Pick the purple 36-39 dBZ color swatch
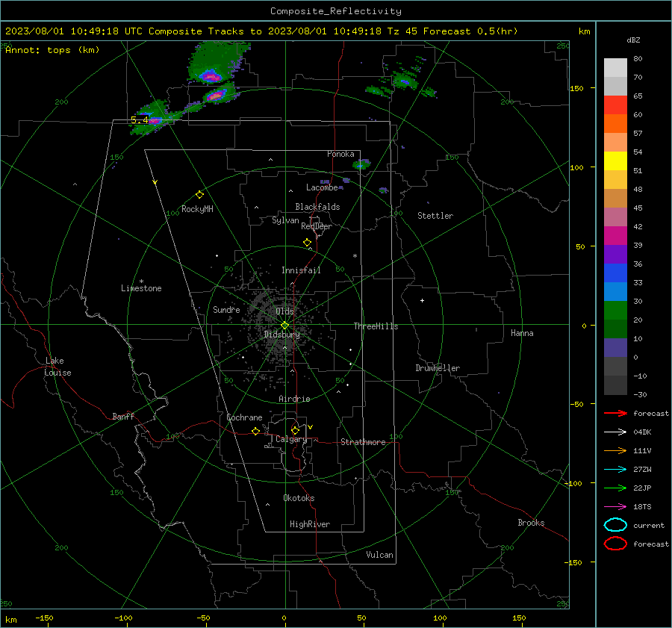Image resolution: width=672 pixels, height=628 pixels. 615,254
